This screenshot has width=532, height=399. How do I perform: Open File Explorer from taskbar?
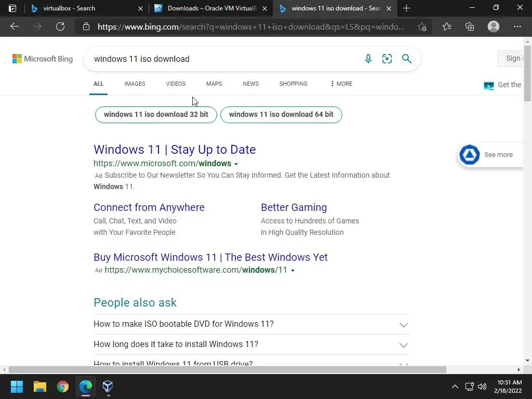39,387
